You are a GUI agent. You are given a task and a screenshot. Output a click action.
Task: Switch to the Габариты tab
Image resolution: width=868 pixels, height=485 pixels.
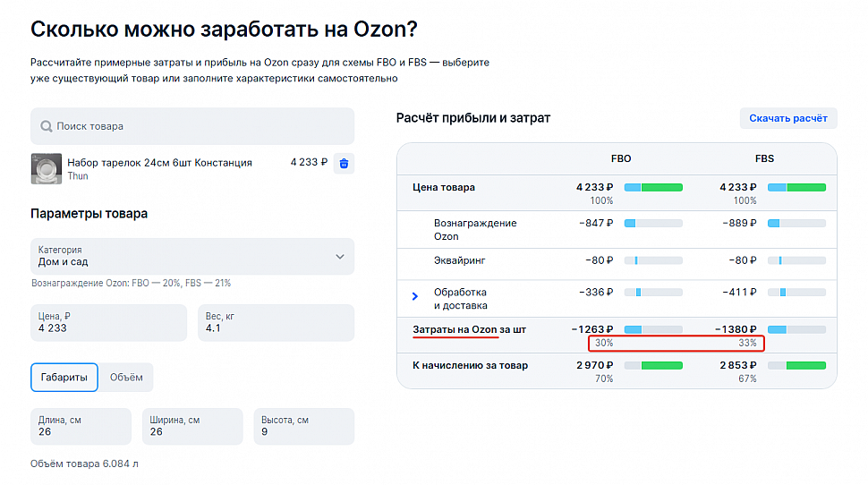64,377
